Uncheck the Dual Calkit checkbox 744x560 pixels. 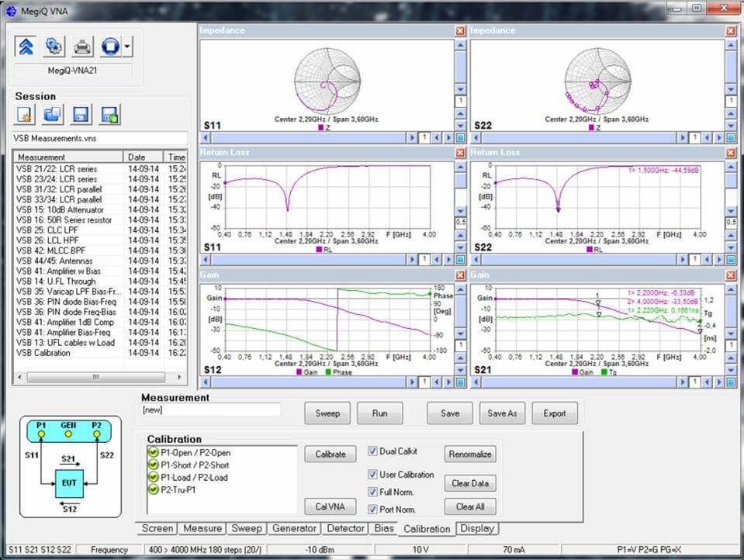373,451
